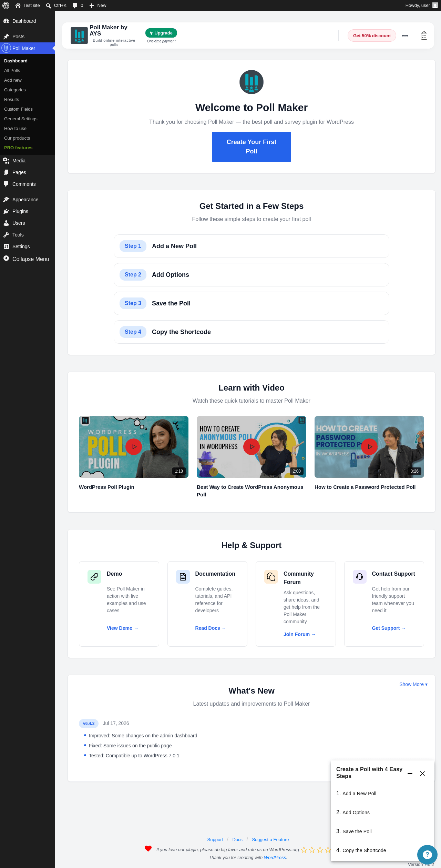Image resolution: width=441 pixels, height=868 pixels.
Task: Click the Community Forum chat icon
Action: pos(271,577)
